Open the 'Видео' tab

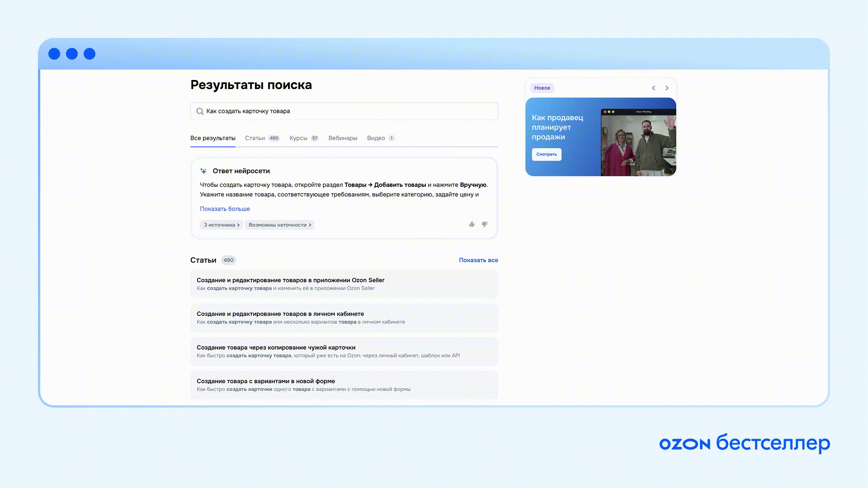click(376, 138)
